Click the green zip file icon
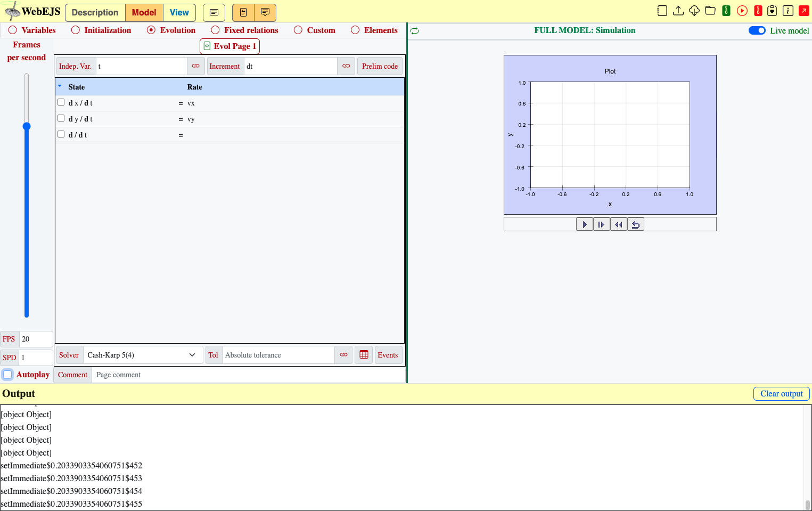 tap(726, 11)
